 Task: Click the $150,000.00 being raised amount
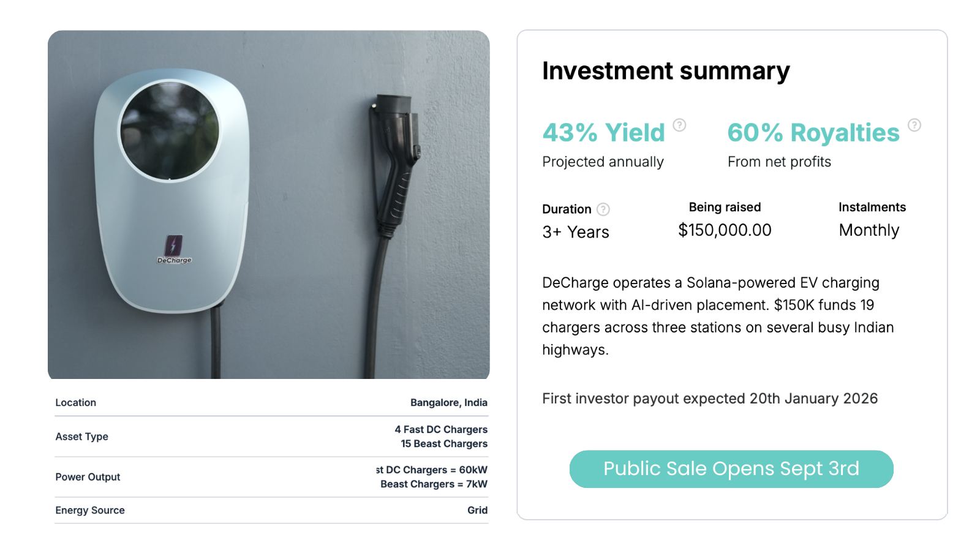point(725,230)
